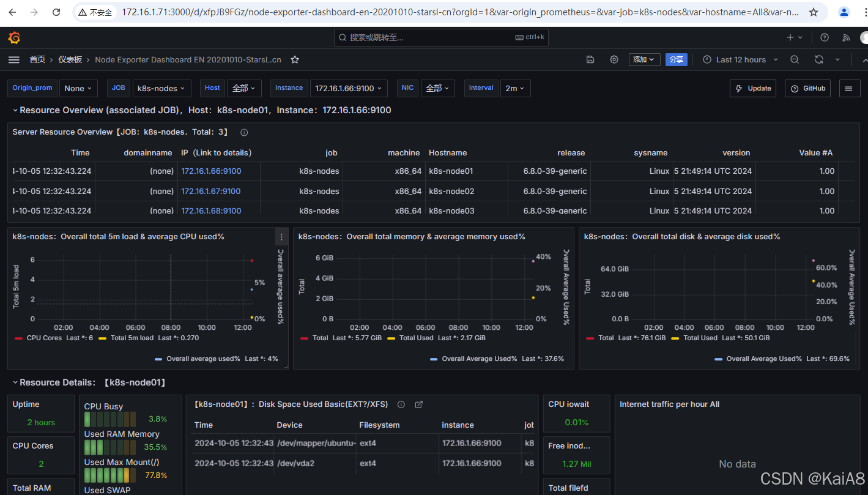Refresh the dashboard with the circular arrows
The width and height of the screenshot is (868, 495).
coord(819,59)
